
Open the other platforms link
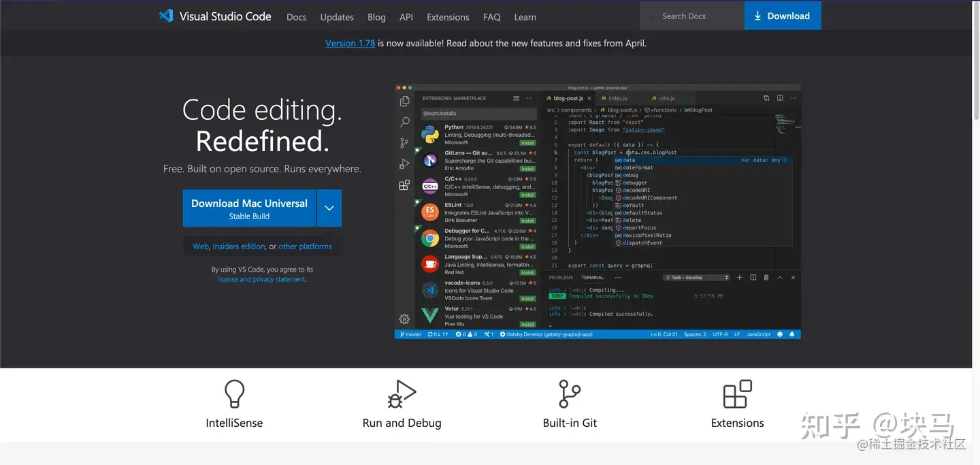coord(305,246)
